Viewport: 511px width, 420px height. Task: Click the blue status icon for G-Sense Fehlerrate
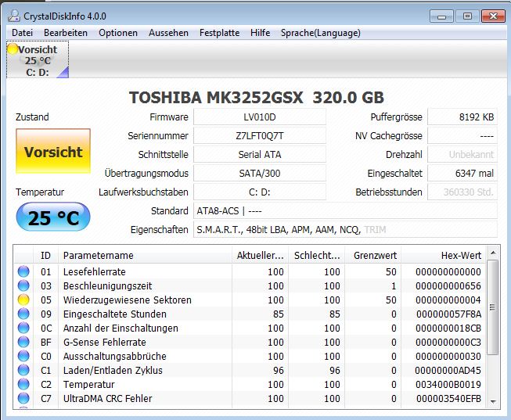(23, 342)
